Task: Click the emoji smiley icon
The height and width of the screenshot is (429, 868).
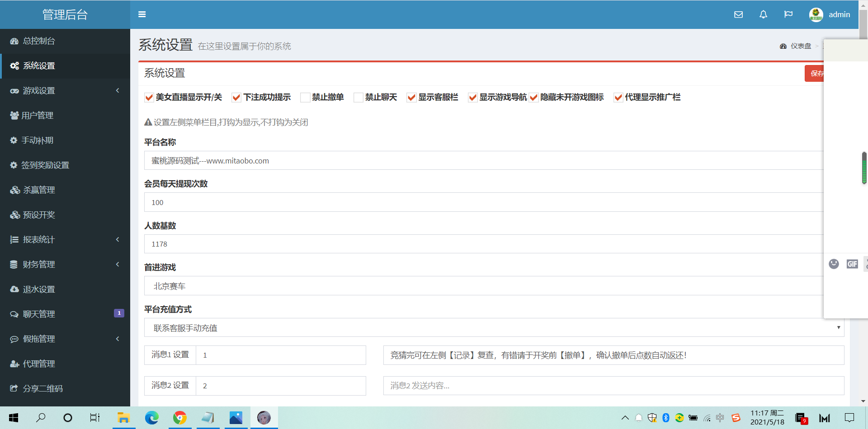Action: (x=834, y=264)
